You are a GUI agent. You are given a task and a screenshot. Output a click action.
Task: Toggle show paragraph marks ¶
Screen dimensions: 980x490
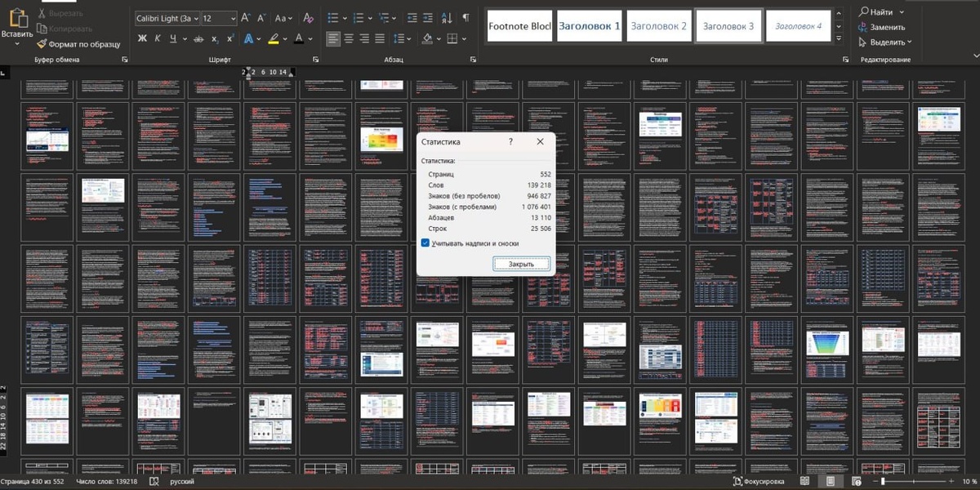pos(465,18)
